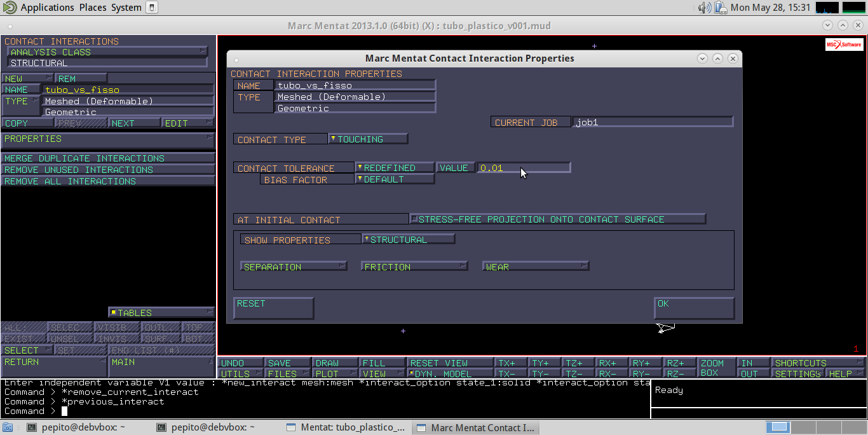Click the icon next to System menu
This screenshot has height=435, width=868.
(x=151, y=8)
